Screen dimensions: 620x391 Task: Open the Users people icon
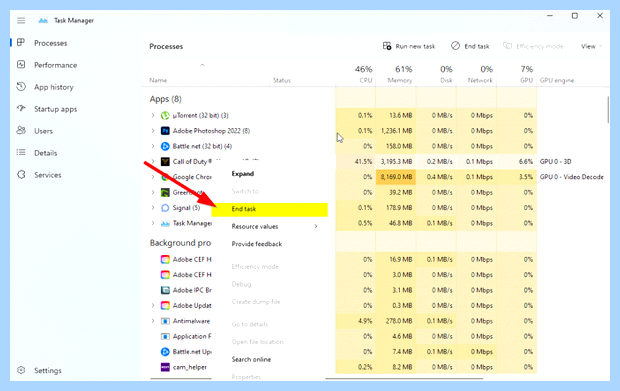(21, 130)
